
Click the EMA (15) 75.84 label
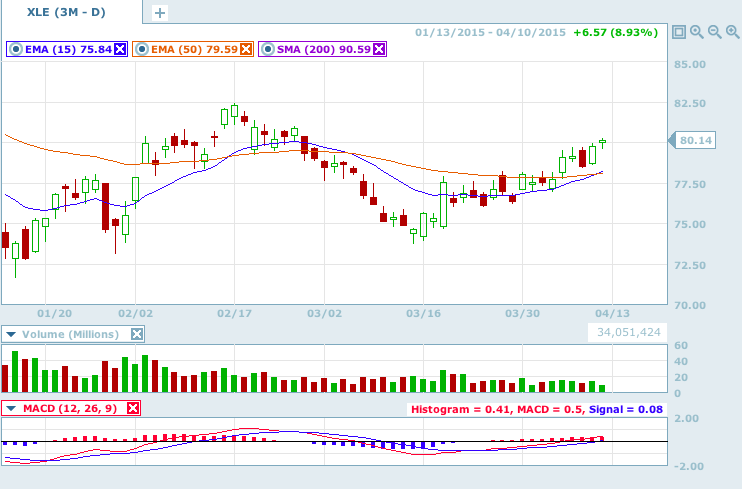[68, 49]
